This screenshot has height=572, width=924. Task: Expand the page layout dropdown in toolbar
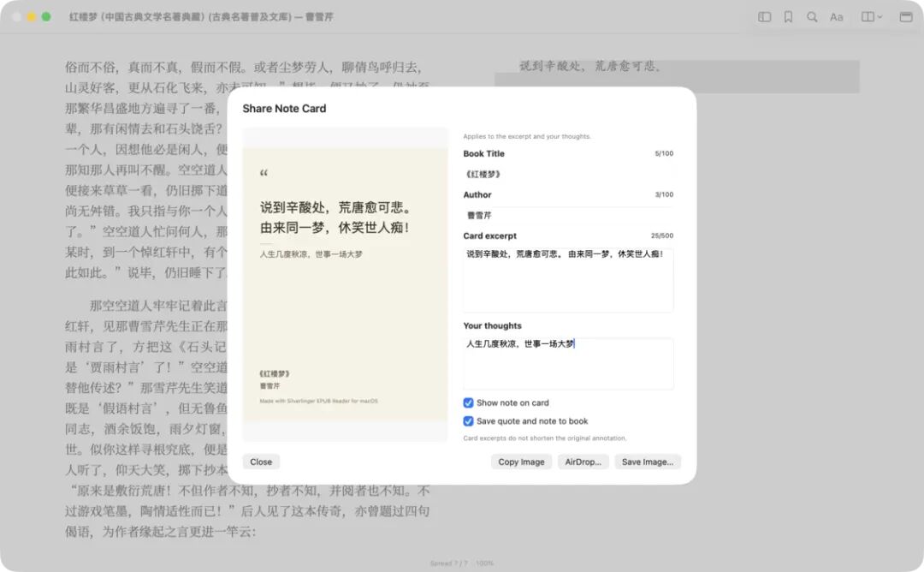(872, 17)
